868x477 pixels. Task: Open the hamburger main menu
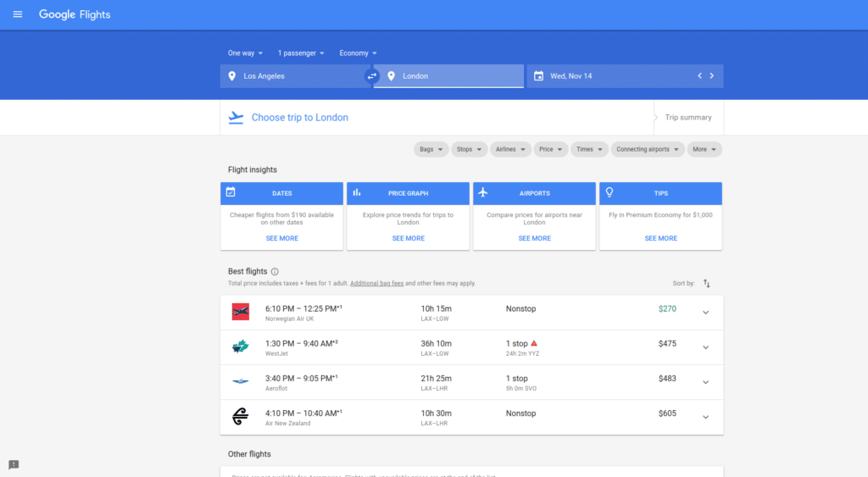(x=18, y=14)
